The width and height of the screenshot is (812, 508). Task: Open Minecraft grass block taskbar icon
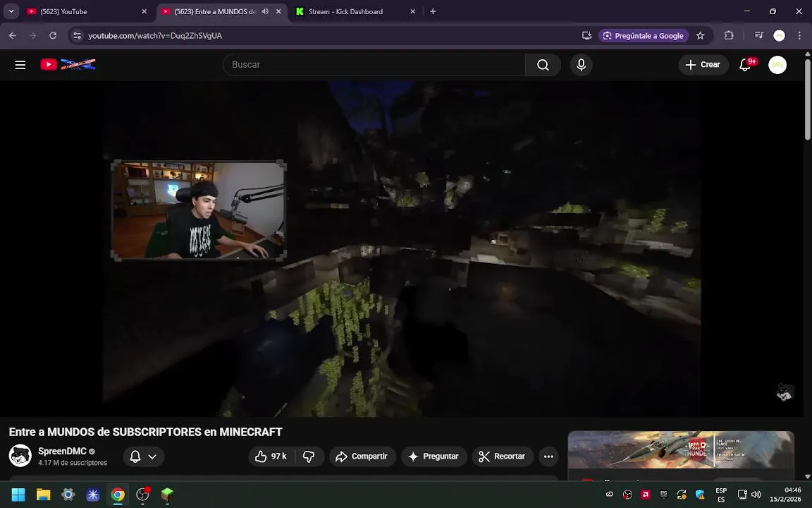tap(167, 495)
